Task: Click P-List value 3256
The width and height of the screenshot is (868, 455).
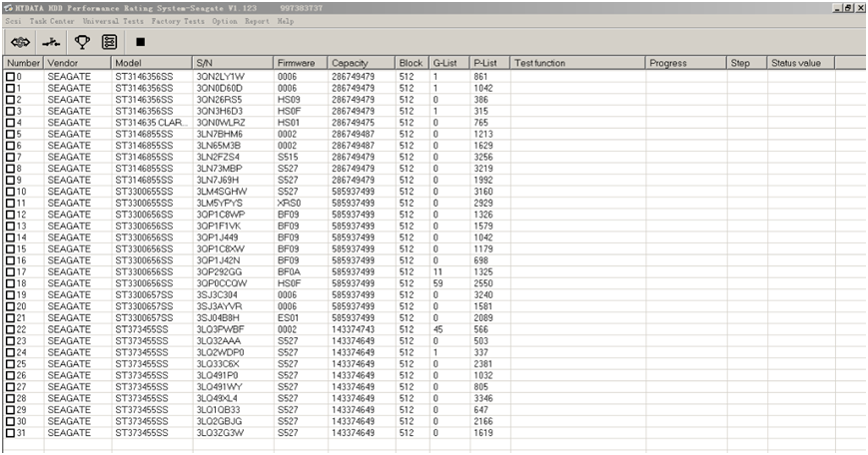Action: tap(482, 157)
